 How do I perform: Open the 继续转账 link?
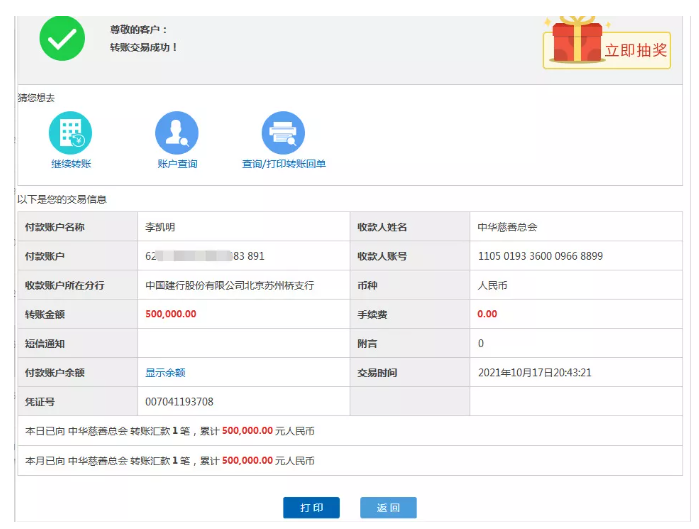point(71,164)
